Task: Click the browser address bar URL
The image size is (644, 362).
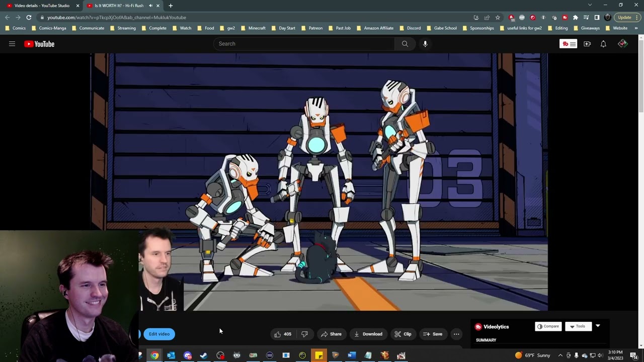Action: tap(117, 18)
